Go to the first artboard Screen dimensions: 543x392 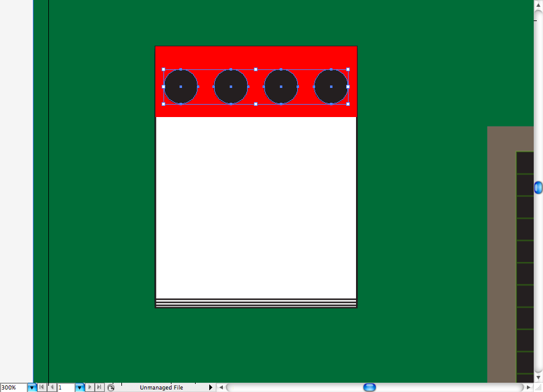[x=41, y=387]
